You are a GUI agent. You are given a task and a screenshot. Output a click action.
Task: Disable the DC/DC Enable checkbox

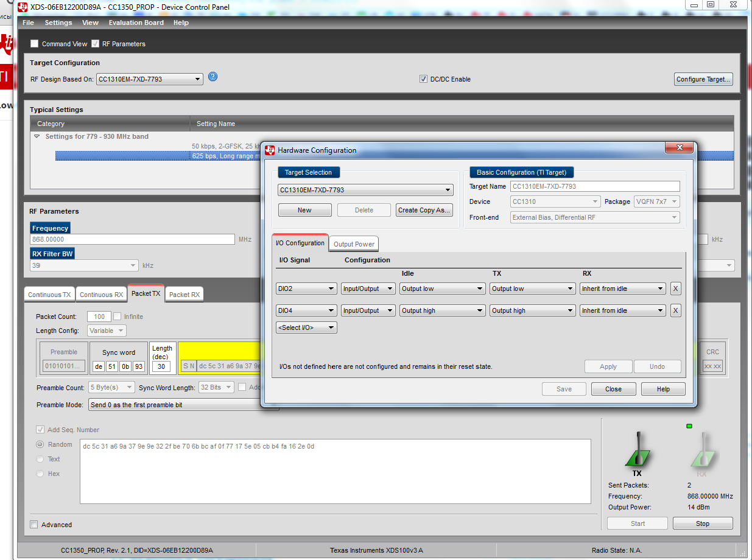423,78
